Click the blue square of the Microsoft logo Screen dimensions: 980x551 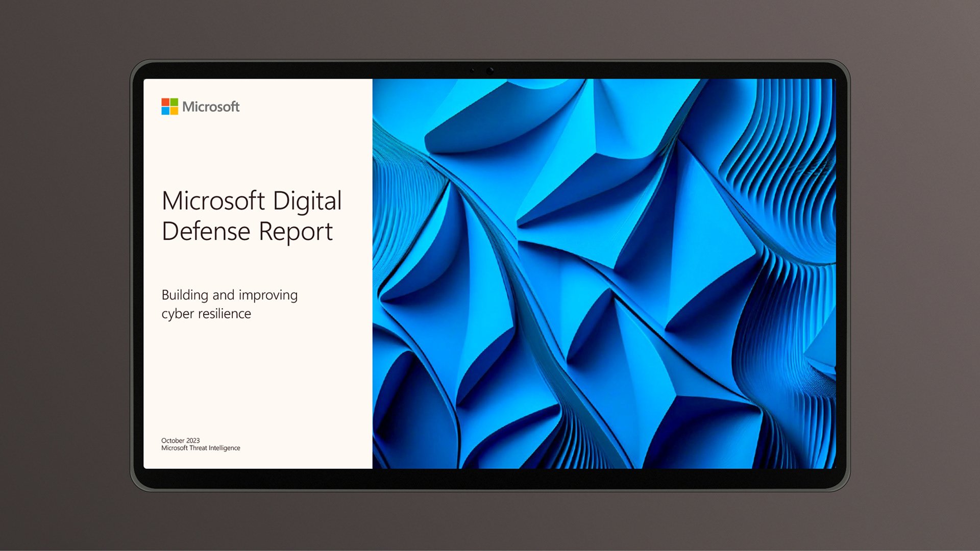165,111
